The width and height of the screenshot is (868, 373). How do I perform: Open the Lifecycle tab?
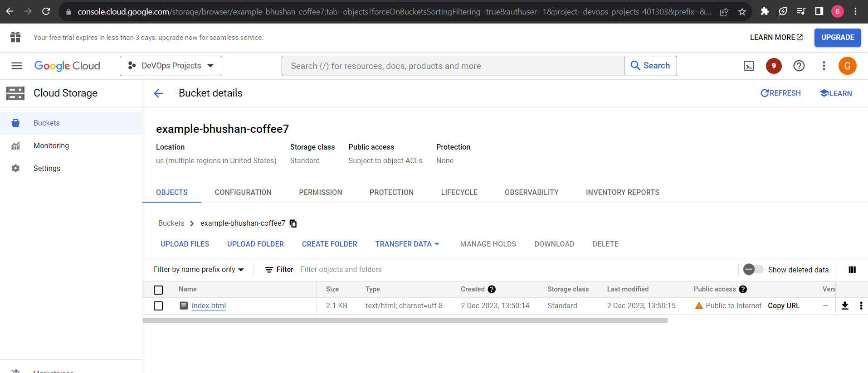(x=459, y=192)
